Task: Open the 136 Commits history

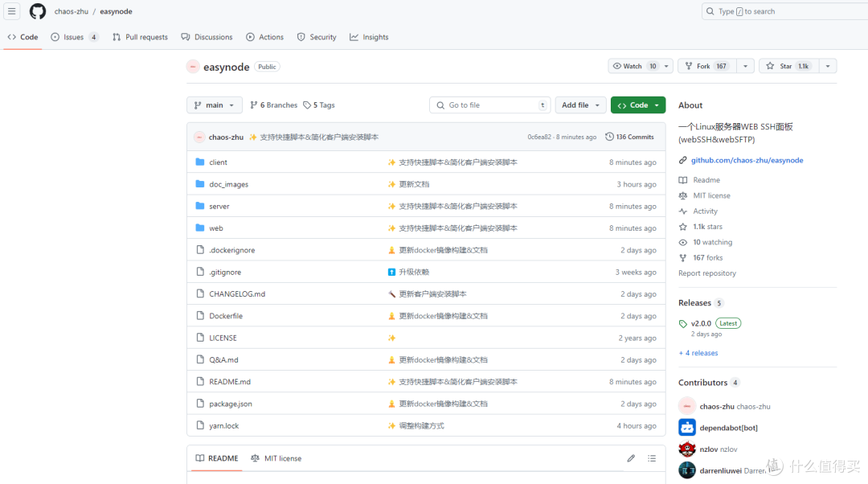Action: [x=629, y=137]
